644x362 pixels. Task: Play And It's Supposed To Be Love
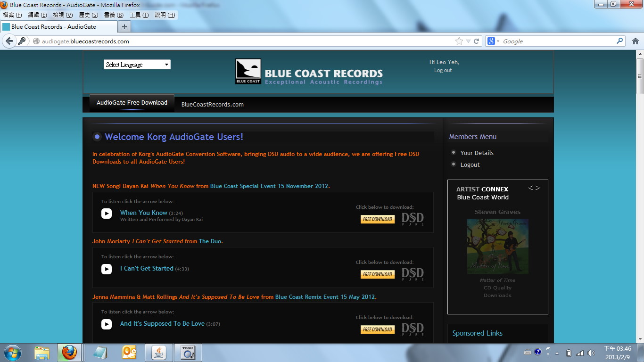point(107,324)
